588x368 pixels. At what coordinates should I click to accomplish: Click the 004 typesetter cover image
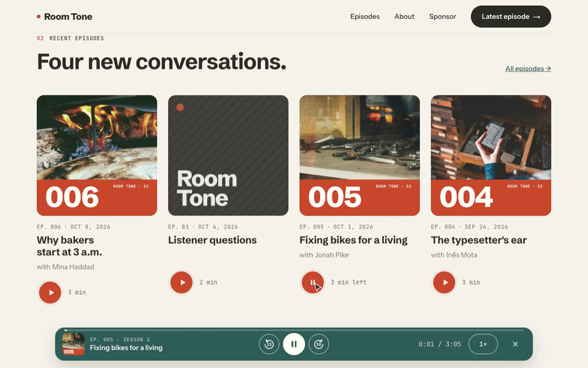[491, 155]
